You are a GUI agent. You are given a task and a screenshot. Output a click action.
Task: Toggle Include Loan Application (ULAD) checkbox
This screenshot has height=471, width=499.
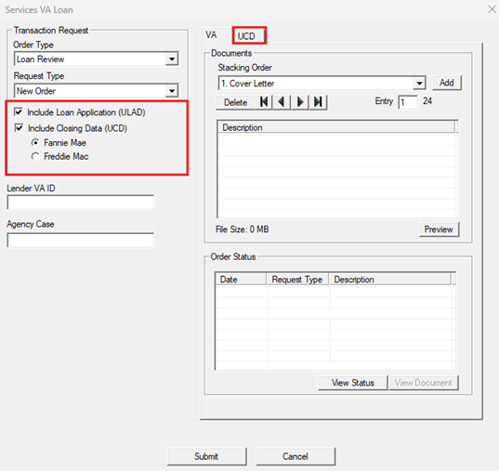pos(19,112)
